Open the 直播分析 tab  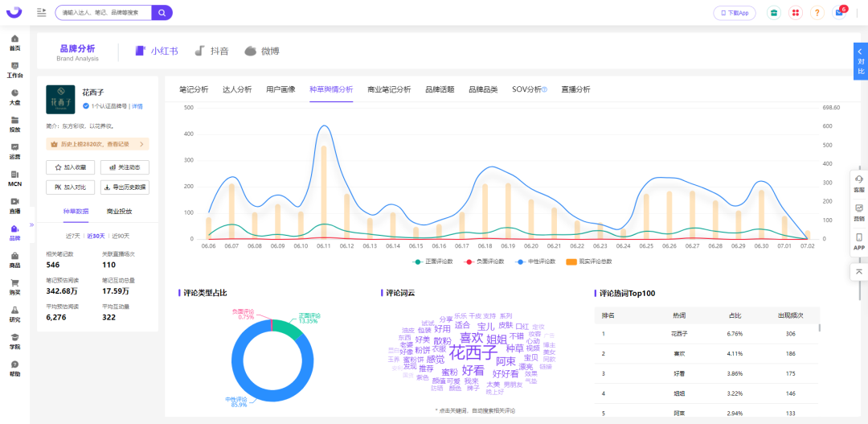click(575, 90)
